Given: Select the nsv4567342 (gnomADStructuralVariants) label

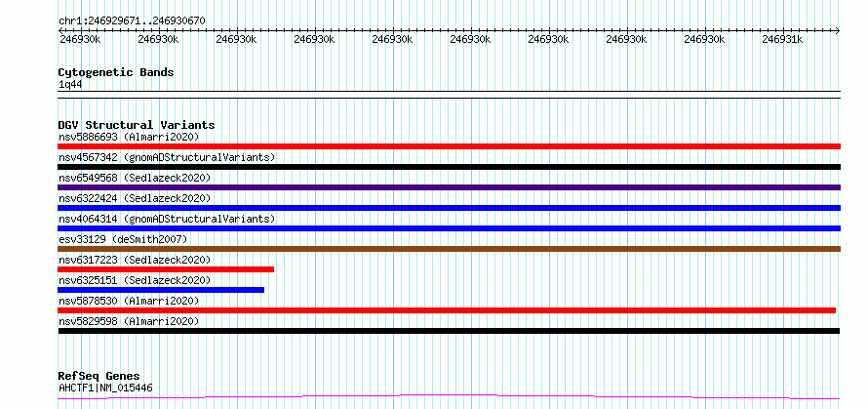Looking at the screenshot, I should [167, 157].
